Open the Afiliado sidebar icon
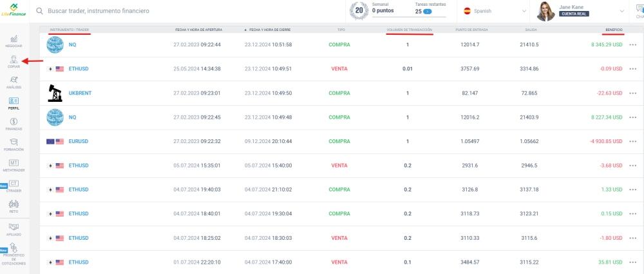Image resolution: width=644 pixels, height=274 pixels. (14, 230)
